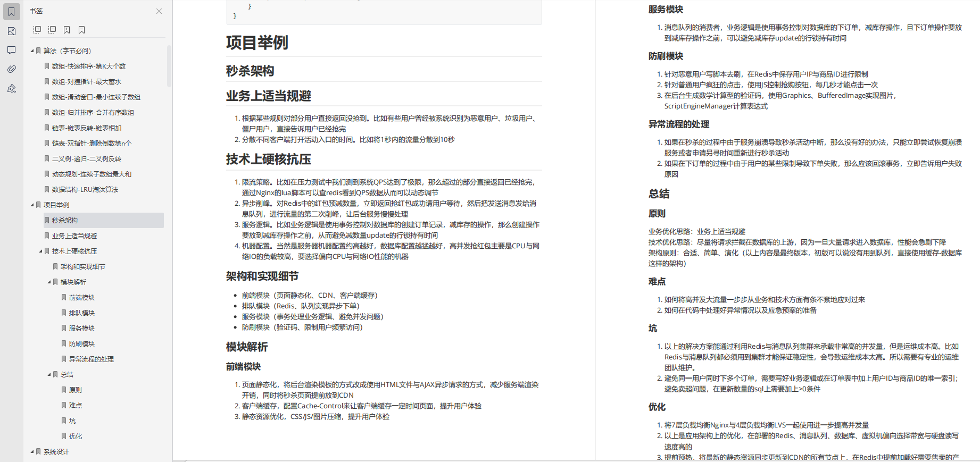Go to bookmark 架构和实现细节
This screenshot has width=980, height=462.
click(83, 267)
